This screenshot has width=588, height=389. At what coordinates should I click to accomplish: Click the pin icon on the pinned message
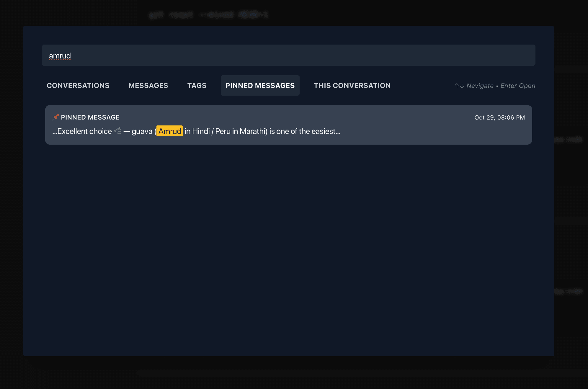point(55,117)
